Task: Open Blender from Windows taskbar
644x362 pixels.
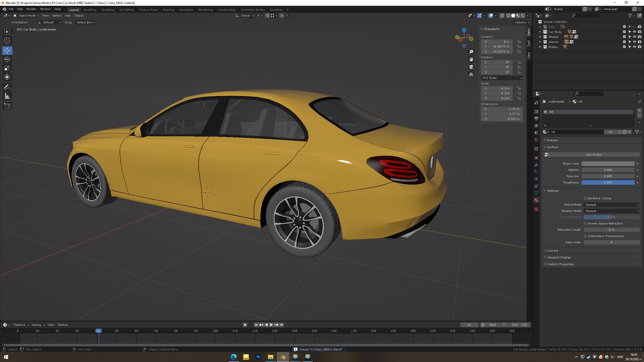Action: pos(283,357)
